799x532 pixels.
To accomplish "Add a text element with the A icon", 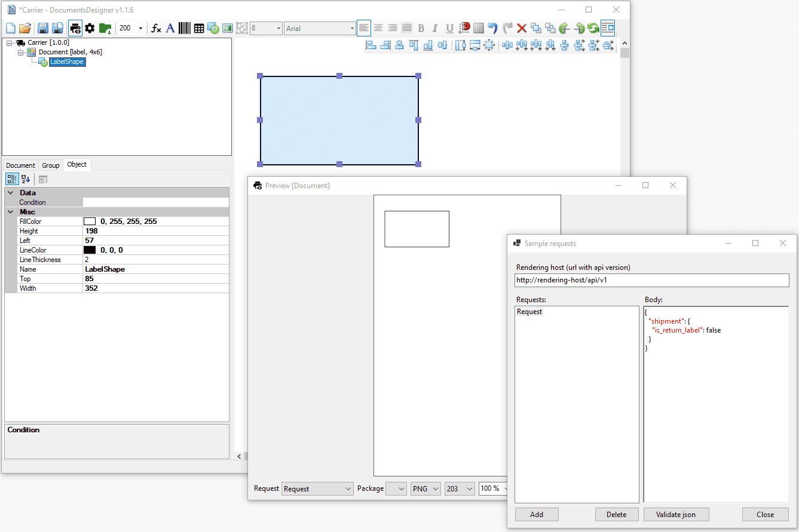I will click(x=170, y=28).
